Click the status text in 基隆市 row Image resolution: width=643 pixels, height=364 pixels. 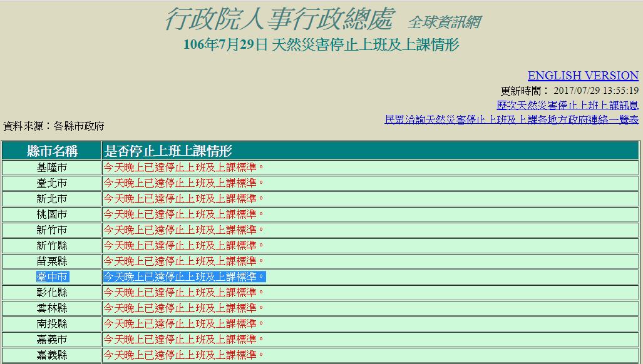point(183,168)
